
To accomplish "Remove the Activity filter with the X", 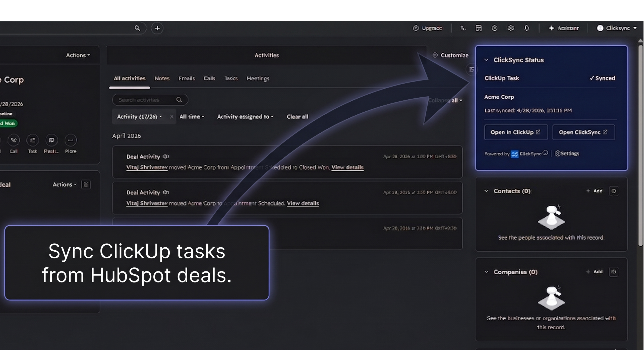I will pyautogui.click(x=171, y=117).
